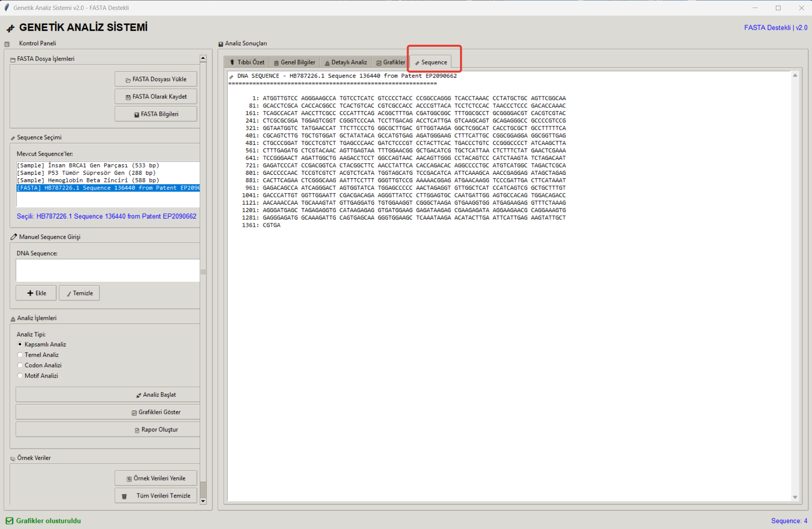812x529 pixels.
Task: Select Codon Analizi radio option
Action: [20, 365]
